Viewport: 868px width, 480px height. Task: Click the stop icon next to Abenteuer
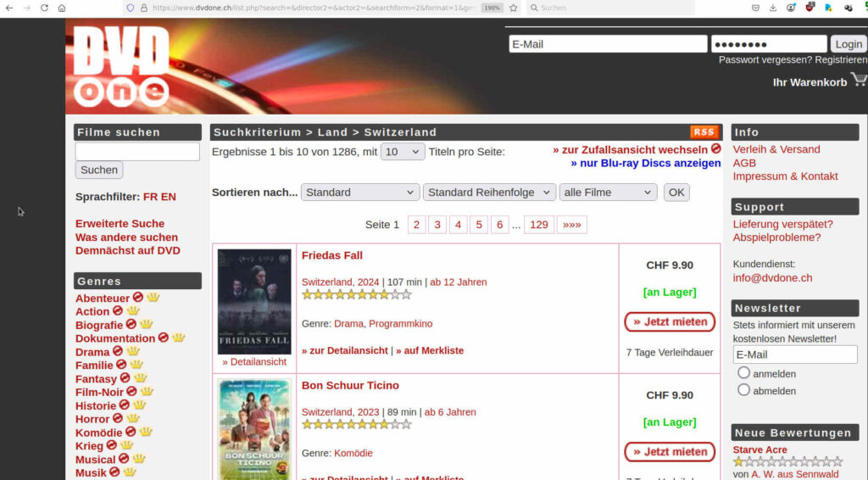pos(138,298)
